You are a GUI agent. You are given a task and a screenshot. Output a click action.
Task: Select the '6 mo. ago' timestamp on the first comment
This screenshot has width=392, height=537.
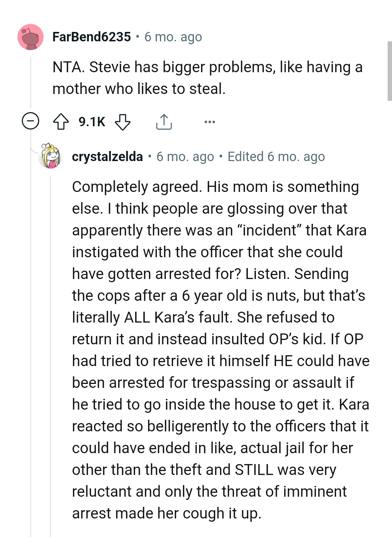[173, 36]
